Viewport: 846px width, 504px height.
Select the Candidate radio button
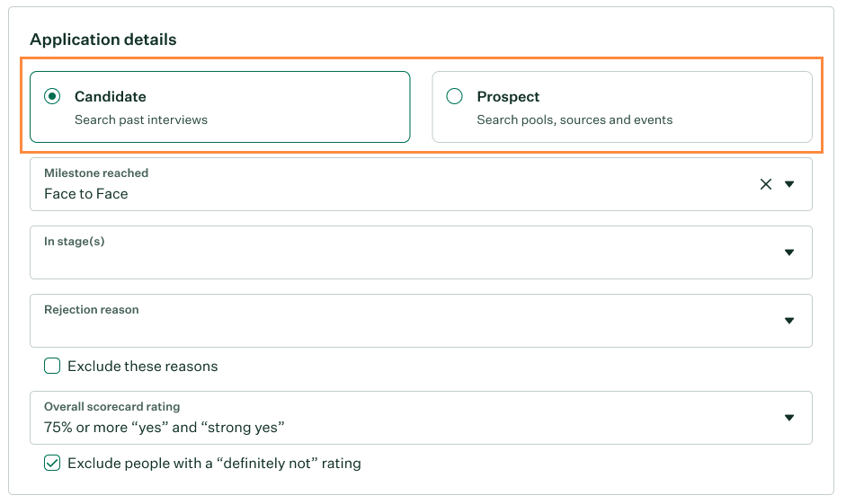52,96
